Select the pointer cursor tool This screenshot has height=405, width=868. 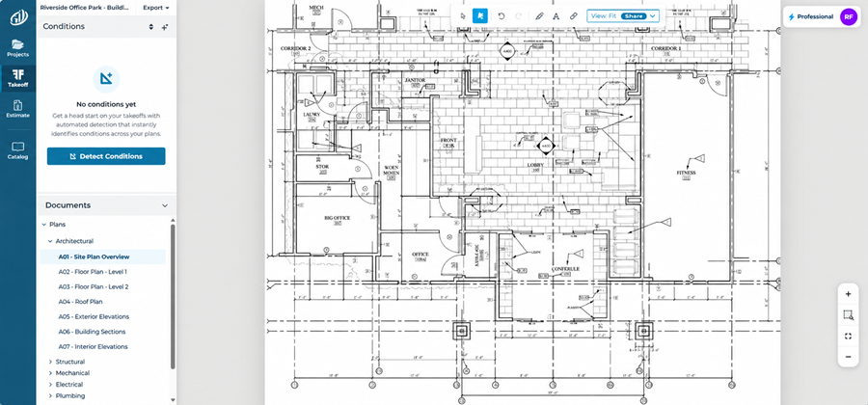(463, 16)
